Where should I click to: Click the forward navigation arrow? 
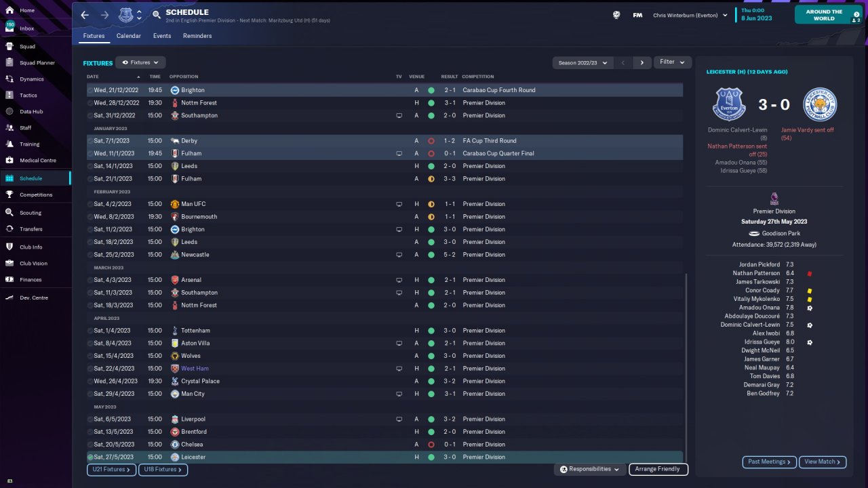(104, 15)
